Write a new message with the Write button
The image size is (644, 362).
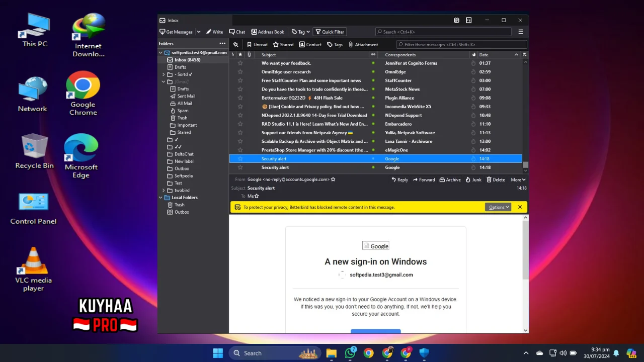214,32
